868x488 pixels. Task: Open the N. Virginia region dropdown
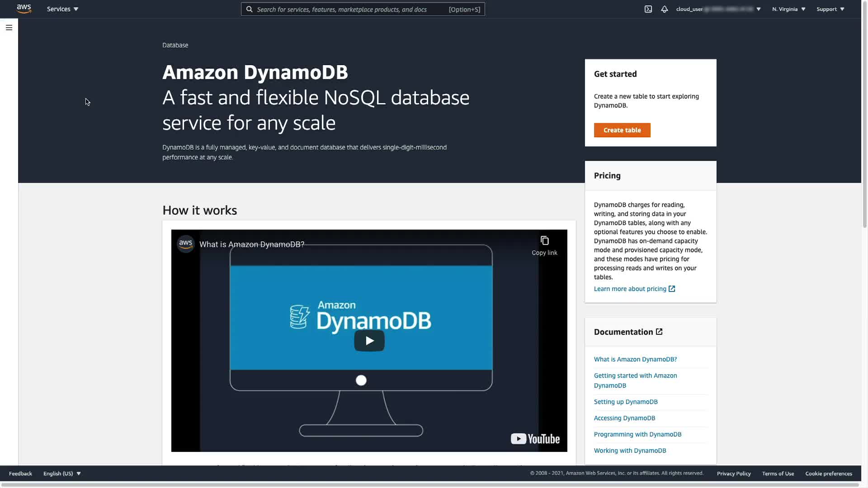point(788,9)
